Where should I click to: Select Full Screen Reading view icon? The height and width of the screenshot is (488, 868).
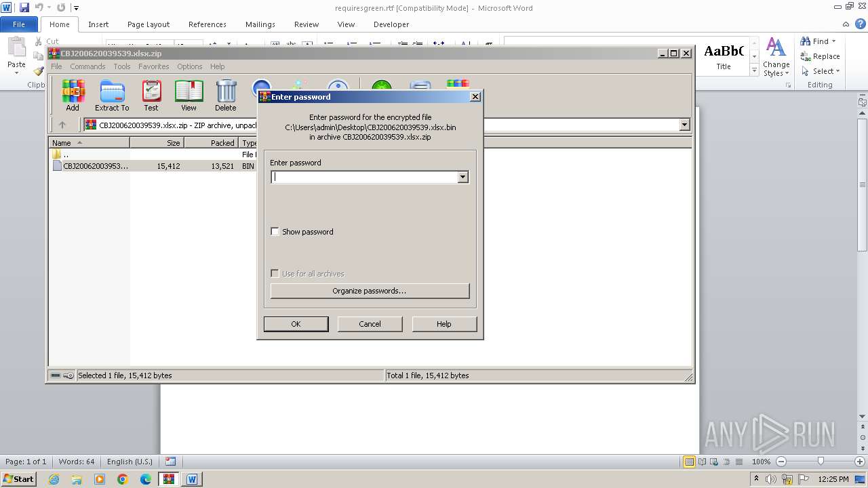(701, 462)
